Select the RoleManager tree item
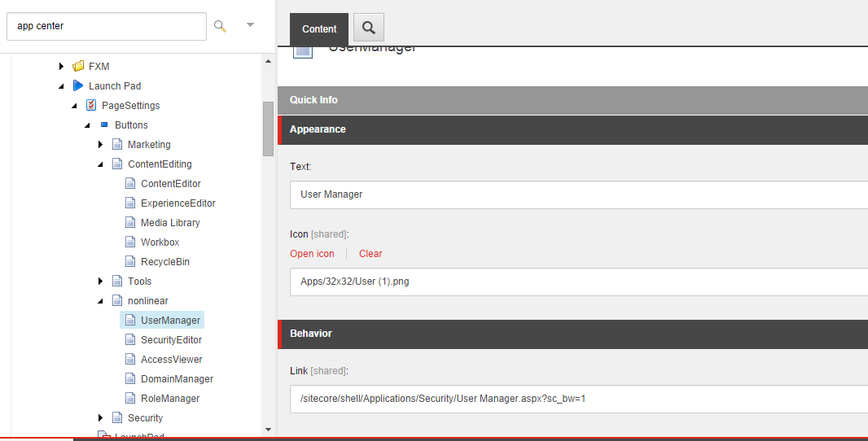868x441 pixels. [170, 399]
